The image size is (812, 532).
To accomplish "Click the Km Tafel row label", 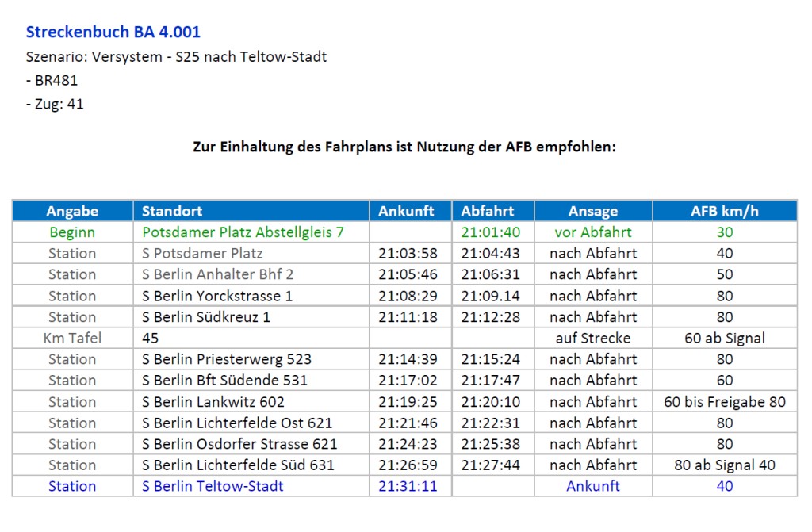I will coord(72,339).
